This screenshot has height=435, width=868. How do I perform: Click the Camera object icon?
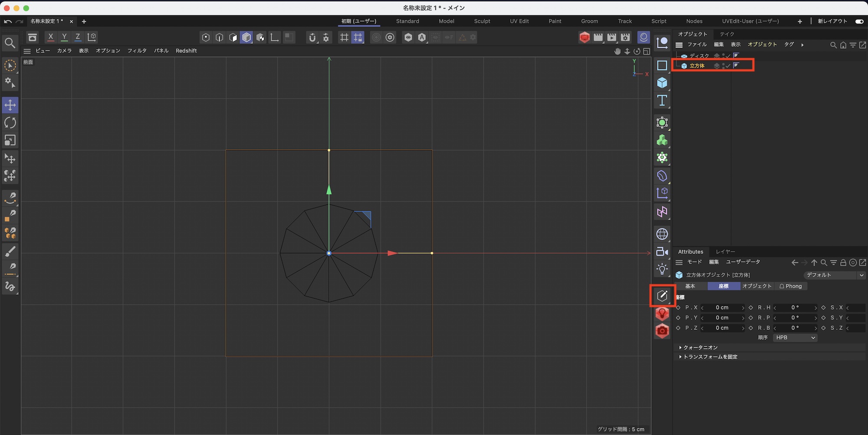(662, 252)
